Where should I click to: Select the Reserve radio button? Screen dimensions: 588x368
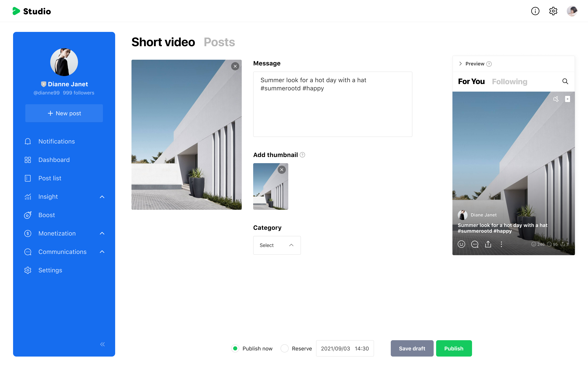(284, 349)
